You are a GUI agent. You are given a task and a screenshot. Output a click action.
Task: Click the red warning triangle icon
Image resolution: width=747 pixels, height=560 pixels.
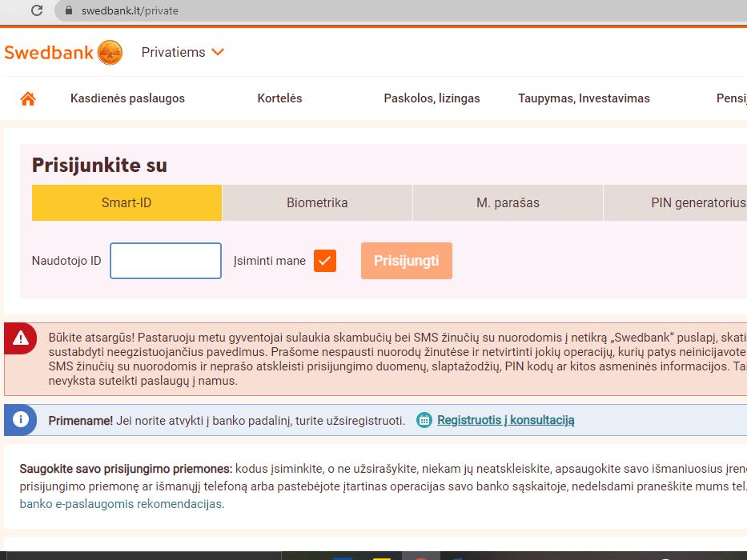[x=21, y=338]
